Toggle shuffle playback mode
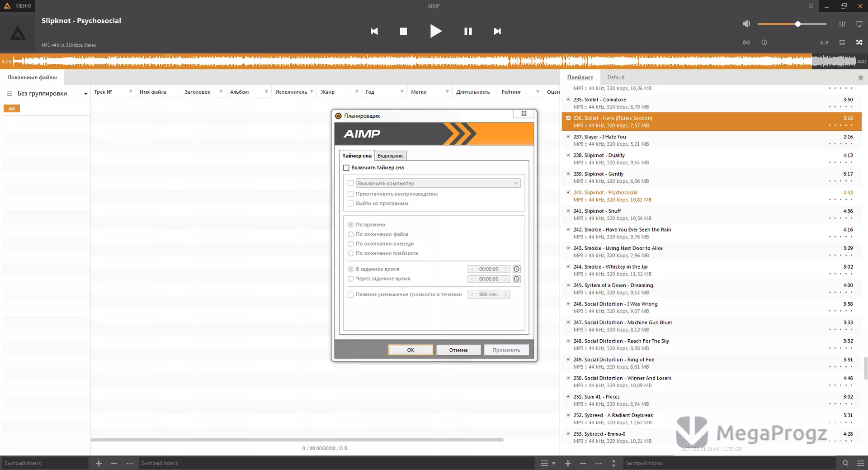The width and height of the screenshot is (868, 470). tap(859, 43)
